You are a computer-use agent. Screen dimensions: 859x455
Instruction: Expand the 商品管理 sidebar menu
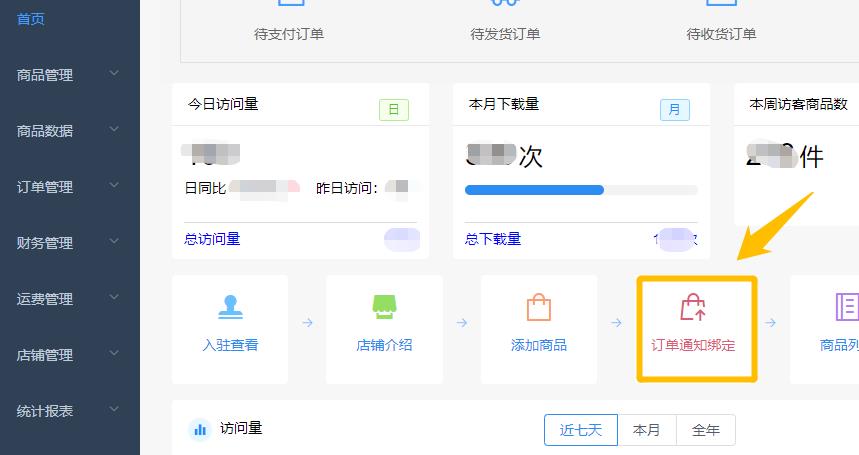(x=68, y=75)
